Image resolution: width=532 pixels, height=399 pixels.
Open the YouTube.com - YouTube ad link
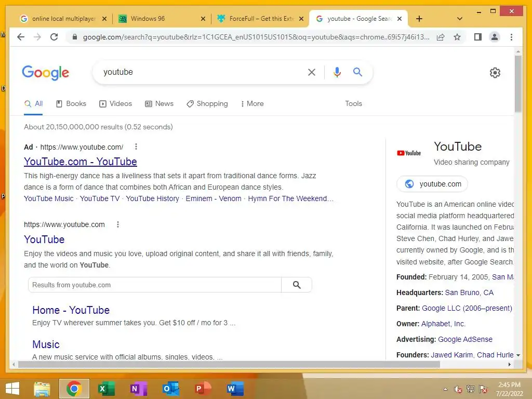[81, 162]
